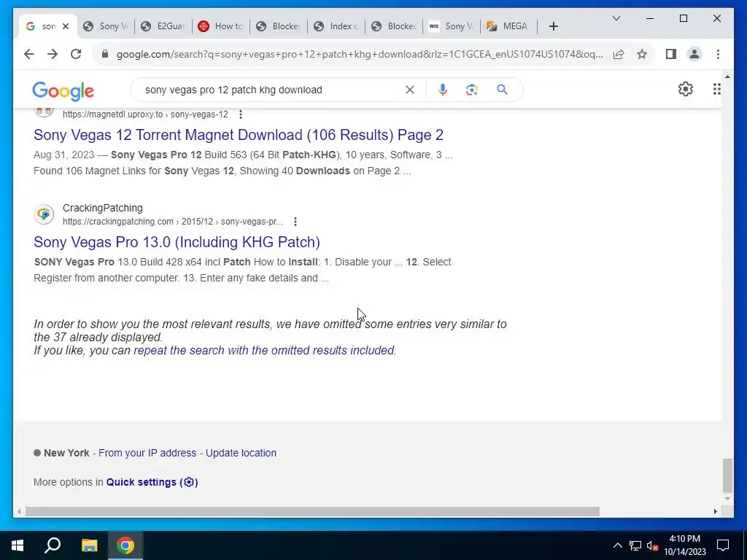Open options for the magnetdl result
The height and width of the screenshot is (560, 747).
(x=241, y=114)
